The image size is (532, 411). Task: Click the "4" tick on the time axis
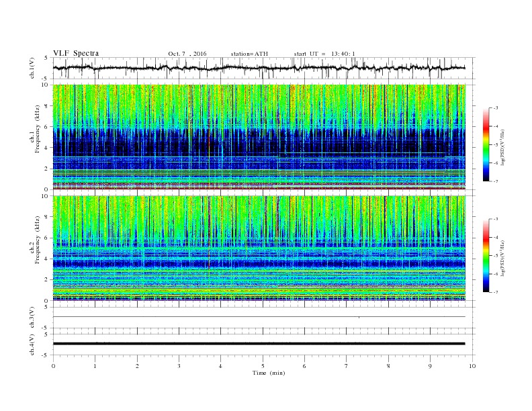click(220, 366)
